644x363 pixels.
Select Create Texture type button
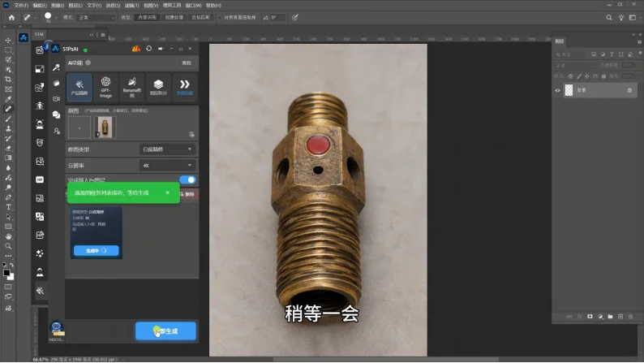click(x=174, y=18)
